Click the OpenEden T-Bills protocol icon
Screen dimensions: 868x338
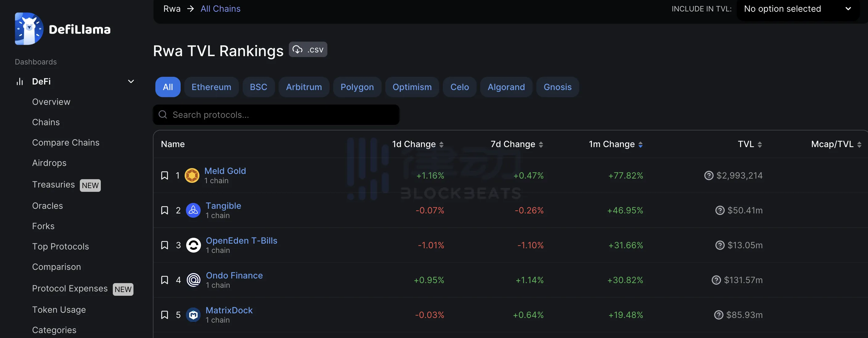pos(193,245)
